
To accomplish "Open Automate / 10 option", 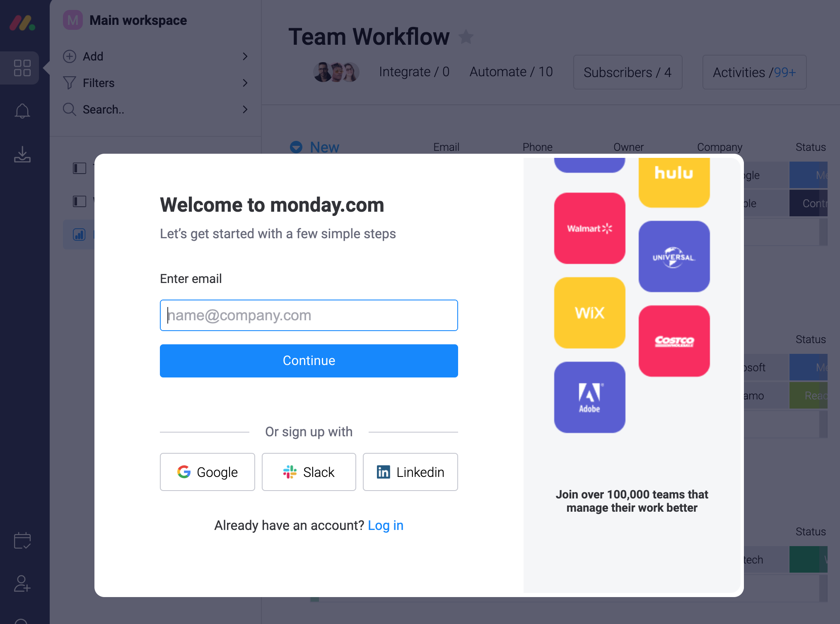I will pos(511,72).
